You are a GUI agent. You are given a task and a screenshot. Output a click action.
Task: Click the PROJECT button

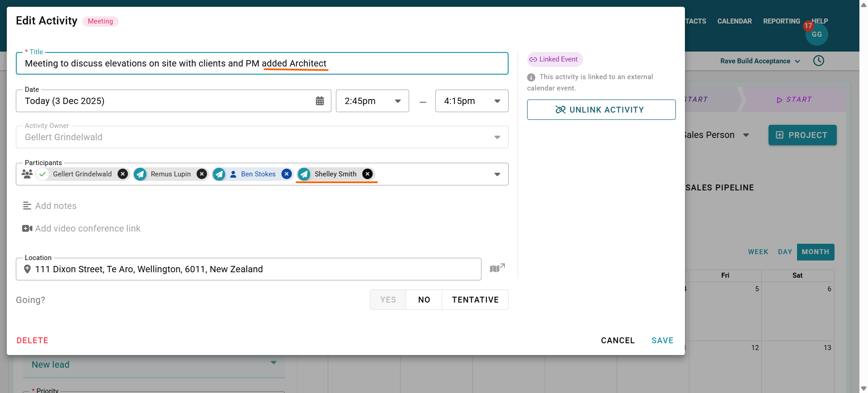pos(802,135)
